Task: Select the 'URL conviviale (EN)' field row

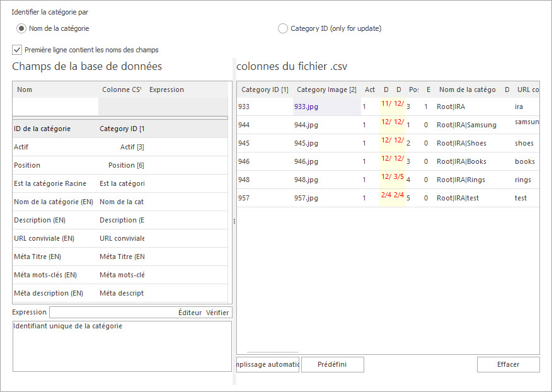Action: (120, 238)
